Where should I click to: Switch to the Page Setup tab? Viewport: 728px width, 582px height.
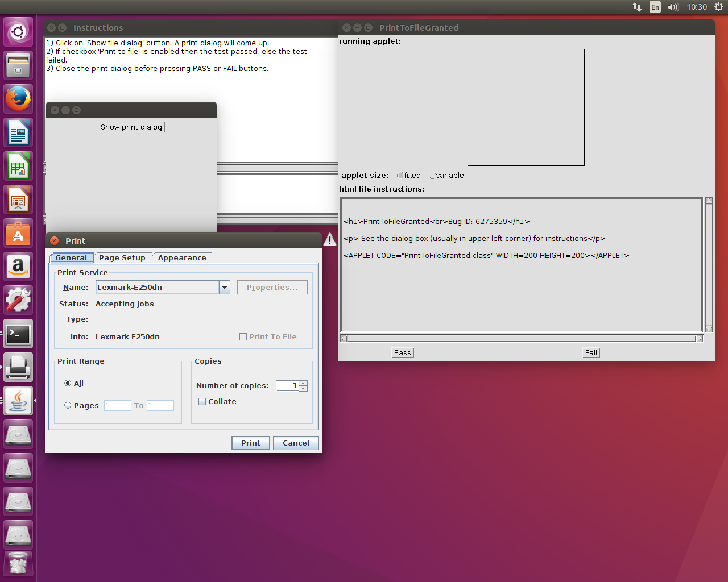click(122, 258)
